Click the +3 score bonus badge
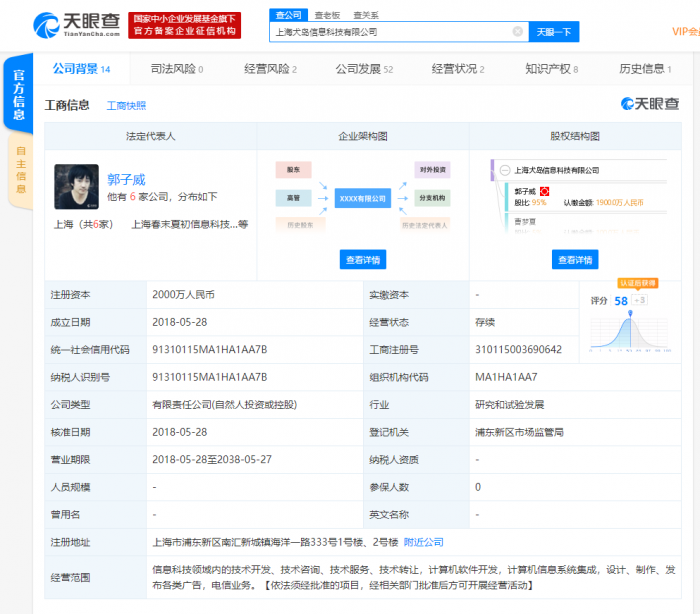This screenshot has width=700, height=614. [x=640, y=300]
